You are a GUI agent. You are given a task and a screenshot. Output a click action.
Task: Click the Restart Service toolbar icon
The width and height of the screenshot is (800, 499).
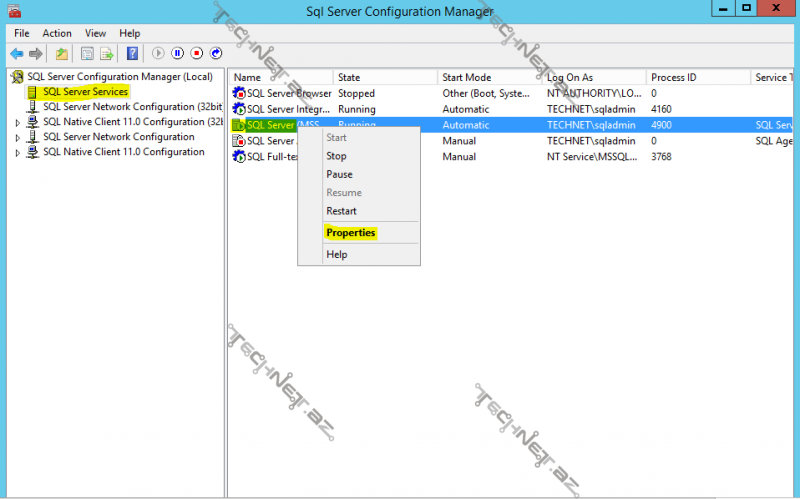pyautogui.click(x=216, y=53)
